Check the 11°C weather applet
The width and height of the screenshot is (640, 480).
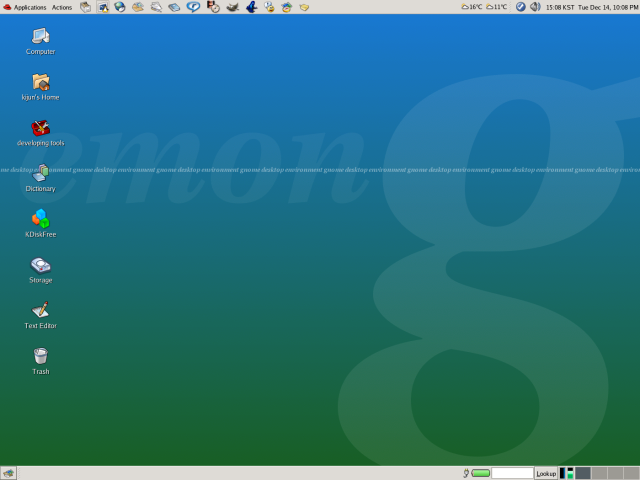pos(497,7)
